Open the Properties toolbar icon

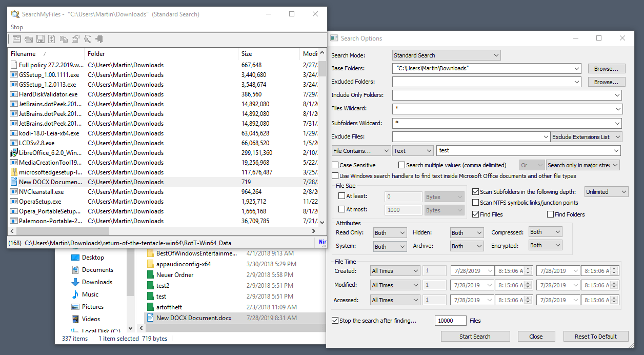75,38
